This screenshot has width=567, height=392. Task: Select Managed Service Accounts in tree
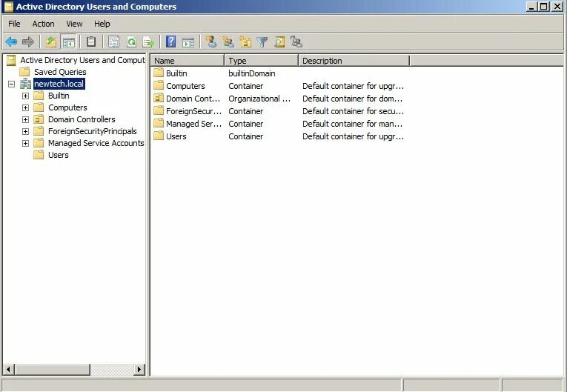click(96, 143)
